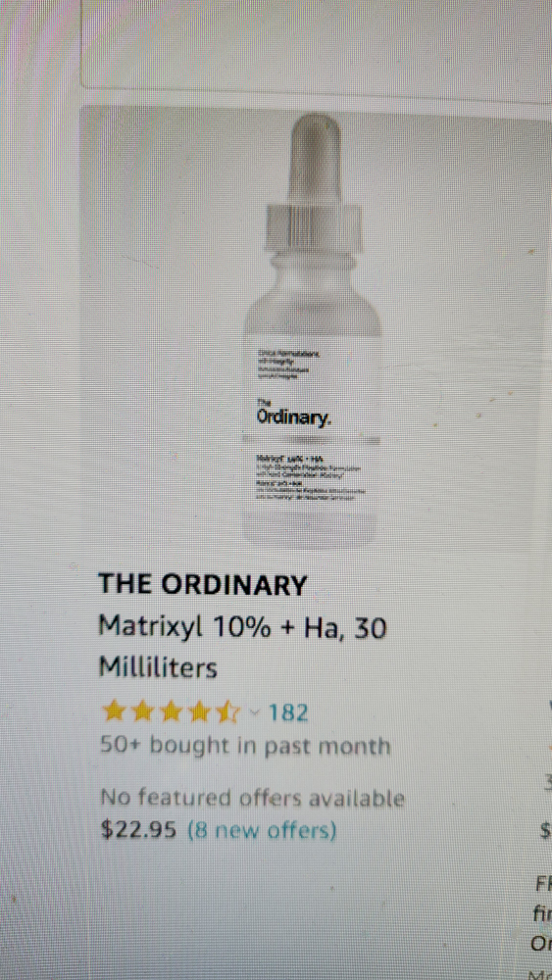Click the first gold rating star
The height and width of the screenshot is (980, 552).
pos(114,712)
